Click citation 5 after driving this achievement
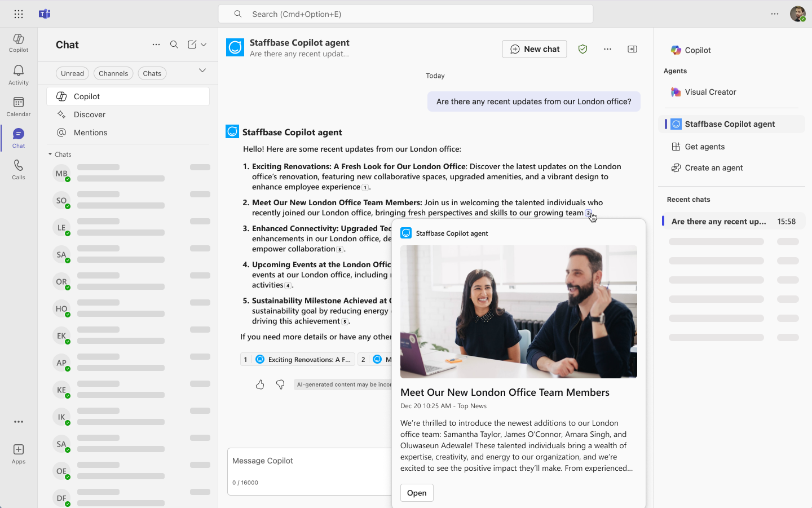 point(345,322)
